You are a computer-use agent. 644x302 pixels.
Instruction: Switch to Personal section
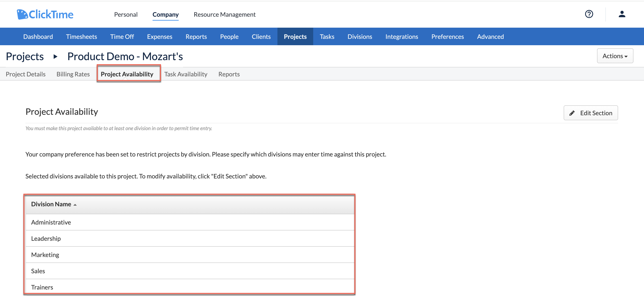point(126,14)
